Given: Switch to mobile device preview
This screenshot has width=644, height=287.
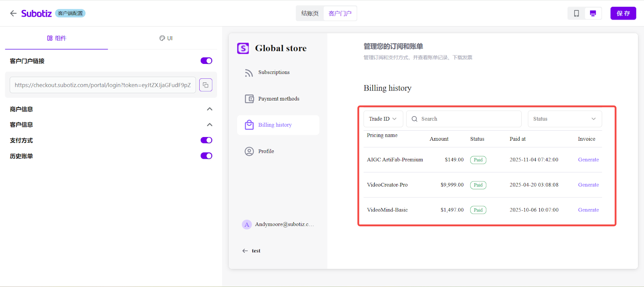Looking at the screenshot, I should point(576,13).
